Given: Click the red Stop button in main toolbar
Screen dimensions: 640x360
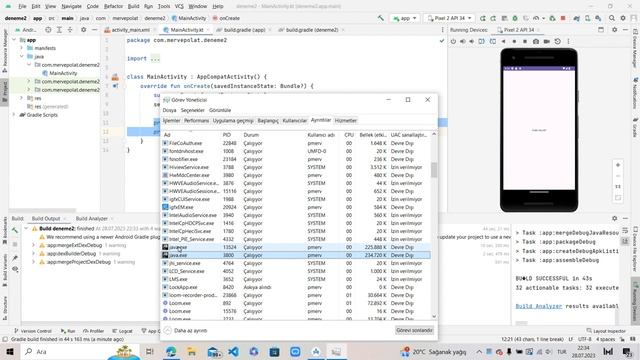Looking at the screenshot, I should tap(563, 18).
